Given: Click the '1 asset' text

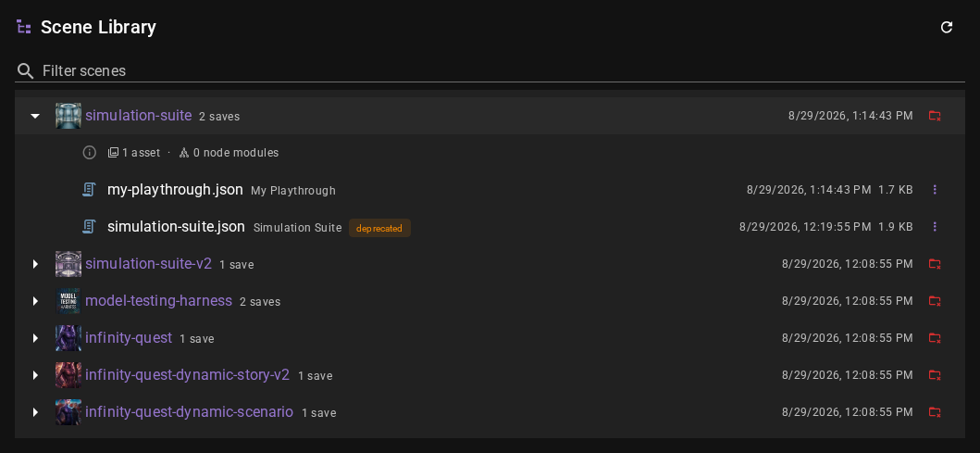Looking at the screenshot, I should [142, 153].
